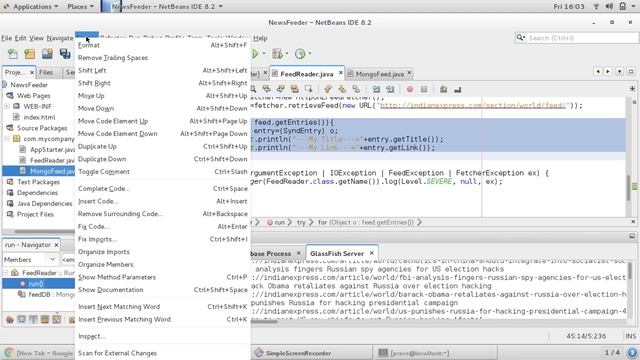Open the Help menu
Image resolution: width=640 pixels, height=360 pixels.
click(260, 38)
